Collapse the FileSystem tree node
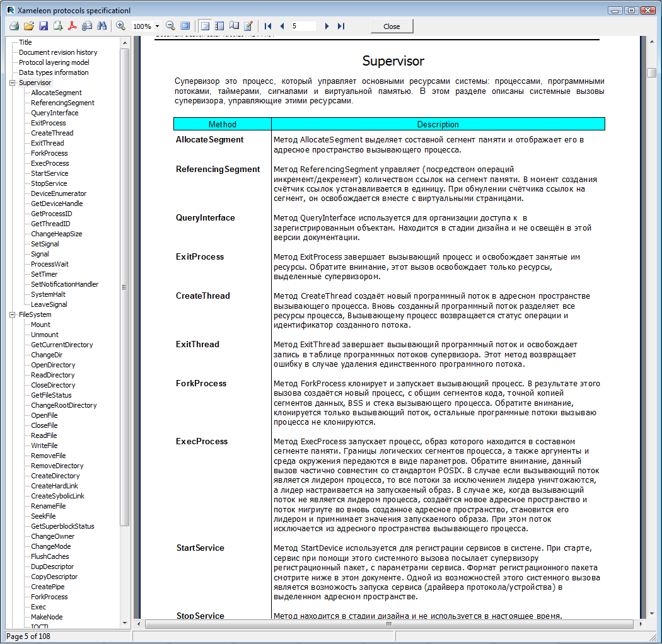Viewport: 662px width, 644px height. [x=12, y=314]
